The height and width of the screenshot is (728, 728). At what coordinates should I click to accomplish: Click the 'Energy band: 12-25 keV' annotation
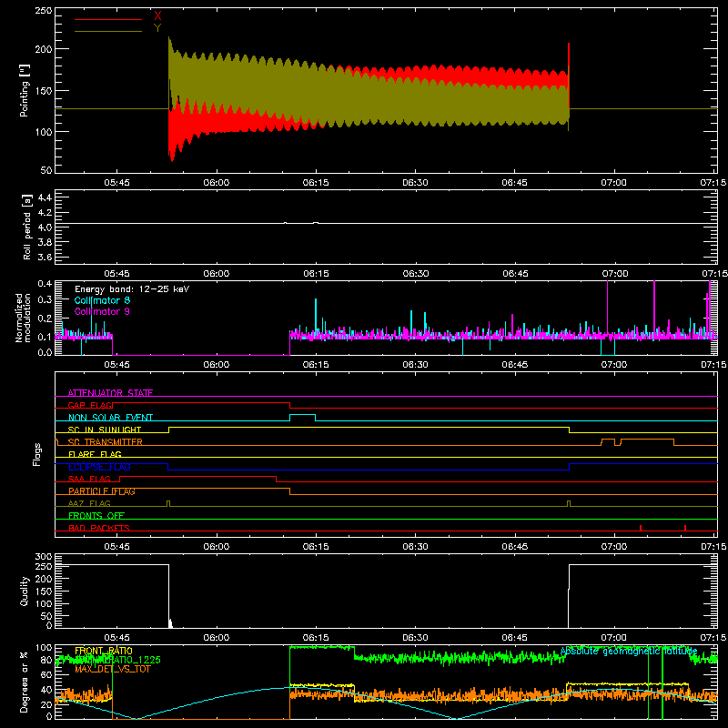[x=132, y=289]
